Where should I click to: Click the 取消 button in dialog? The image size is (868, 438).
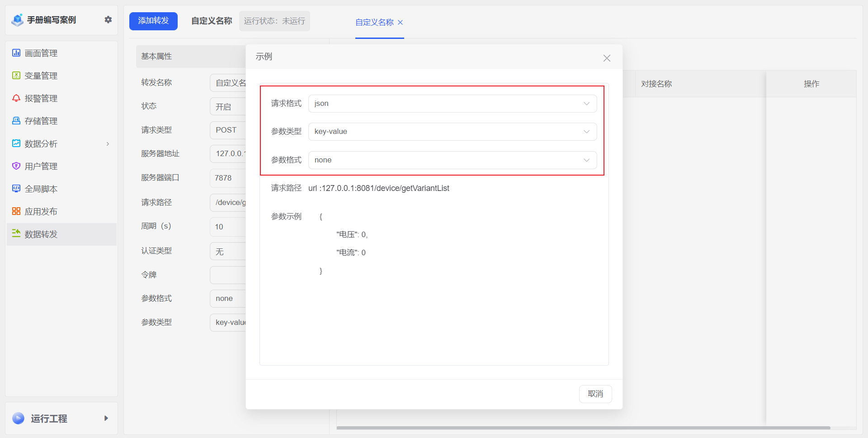tap(595, 394)
